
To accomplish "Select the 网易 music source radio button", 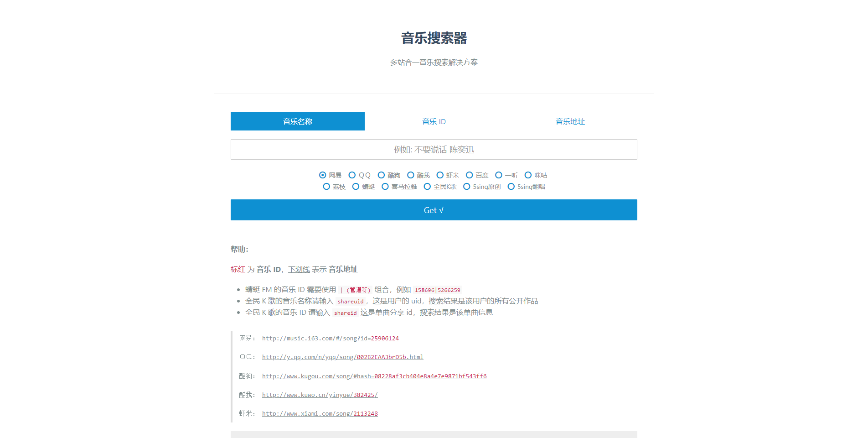I will click(x=322, y=175).
